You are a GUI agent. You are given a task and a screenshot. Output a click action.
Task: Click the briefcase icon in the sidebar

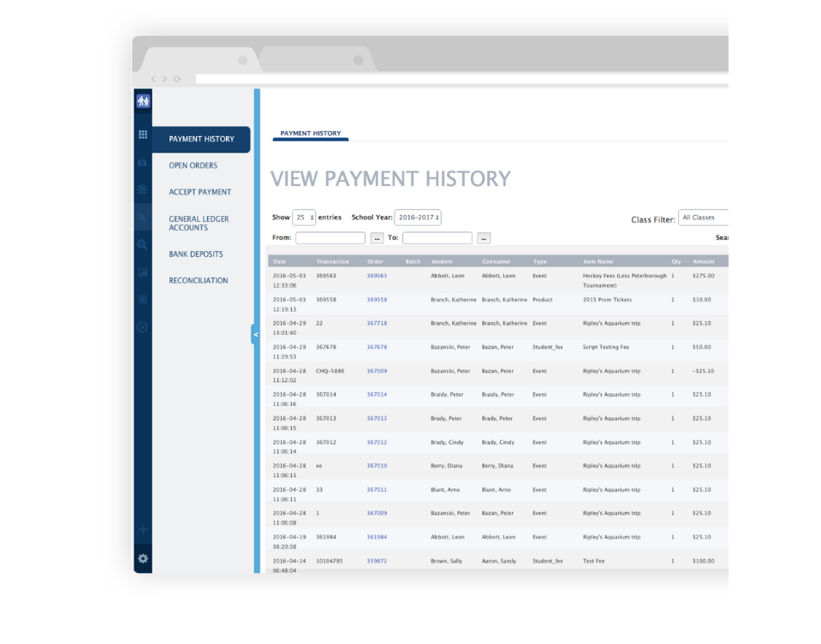[142, 163]
